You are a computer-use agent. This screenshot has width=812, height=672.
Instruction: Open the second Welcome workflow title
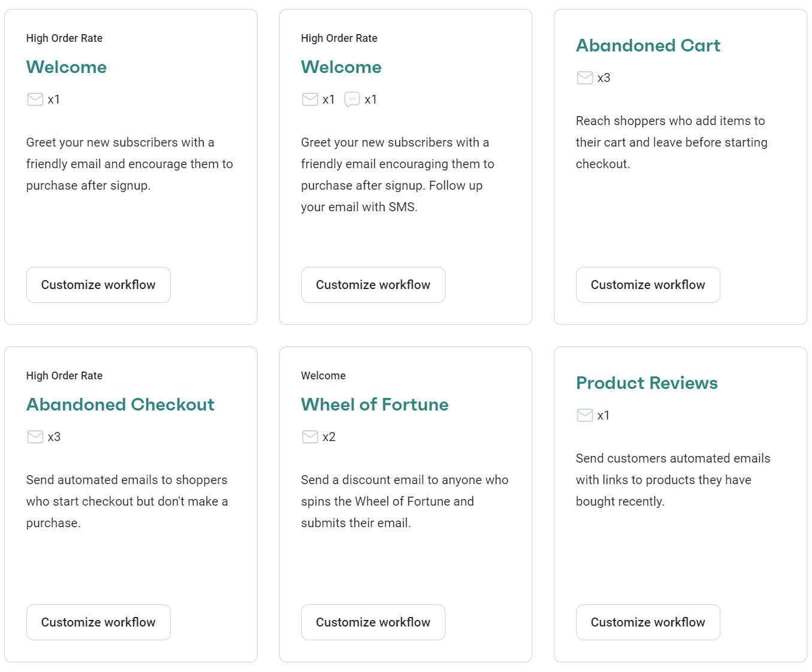point(341,67)
